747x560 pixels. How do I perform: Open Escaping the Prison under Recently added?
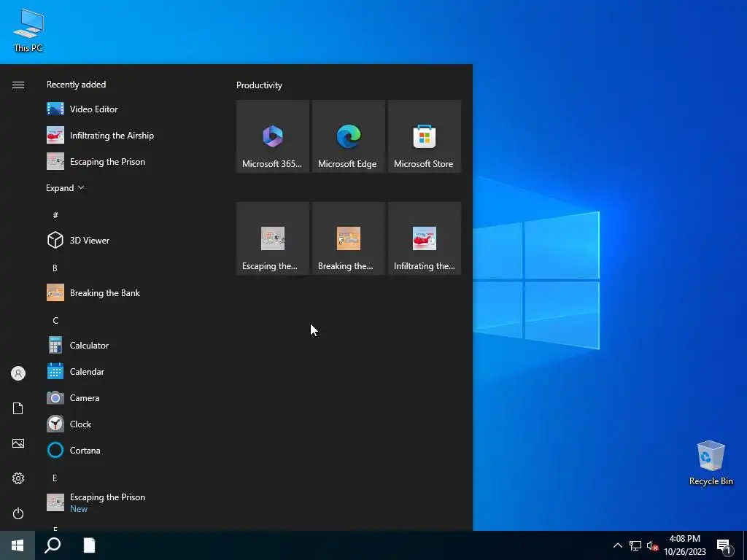point(128,161)
